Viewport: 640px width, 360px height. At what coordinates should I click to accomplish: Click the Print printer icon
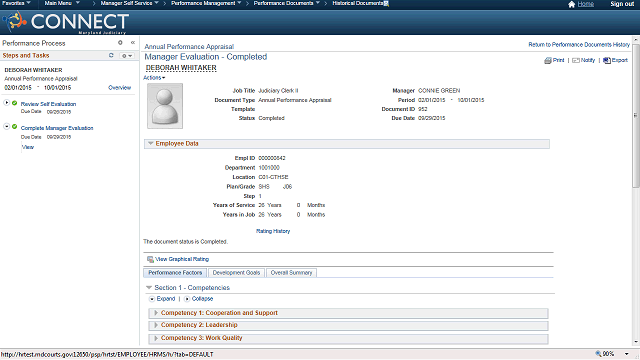click(548, 60)
